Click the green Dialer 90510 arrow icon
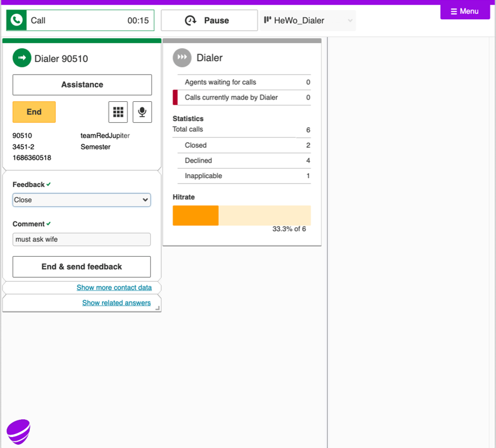 (22, 58)
